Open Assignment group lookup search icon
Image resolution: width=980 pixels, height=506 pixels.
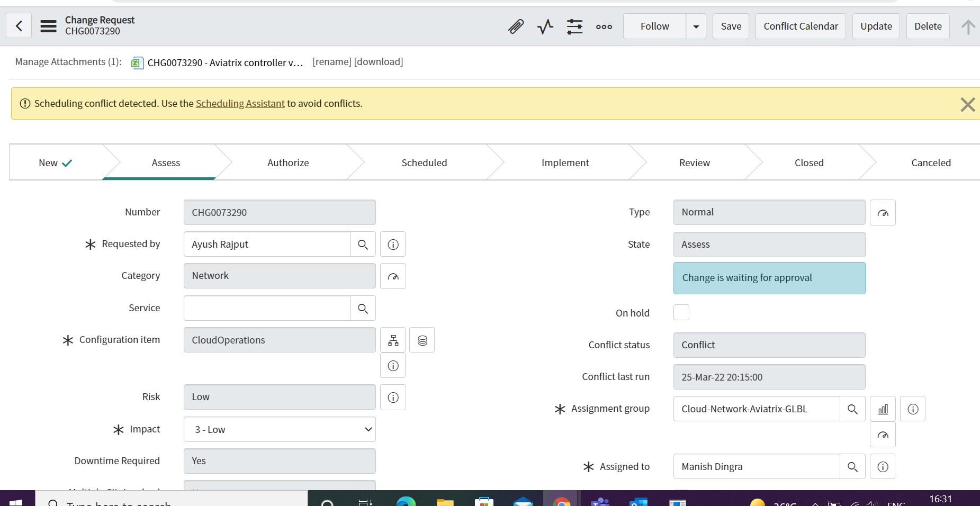[x=852, y=409]
